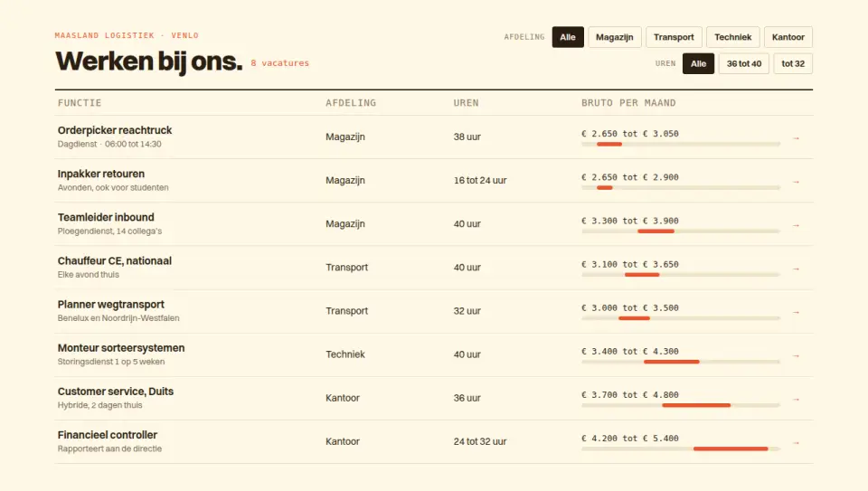The width and height of the screenshot is (868, 491).
Task: Click the Bruto per maand column header
Action: tap(628, 103)
